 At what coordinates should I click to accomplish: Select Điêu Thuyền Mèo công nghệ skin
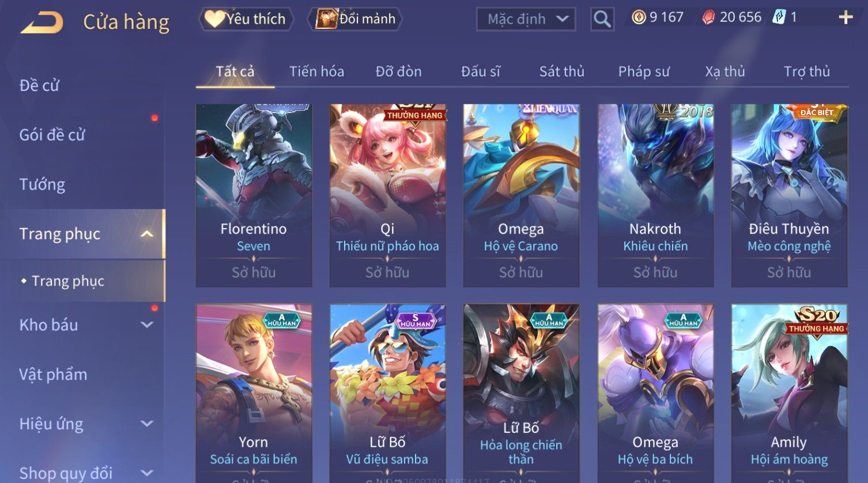pyautogui.click(x=789, y=195)
